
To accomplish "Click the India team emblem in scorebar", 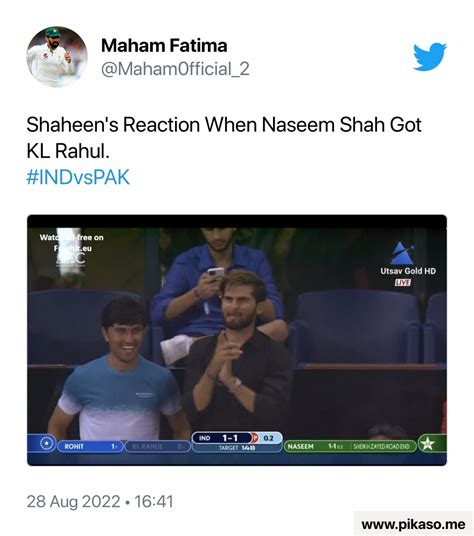I will pyautogui.click(x=47, y=443).
